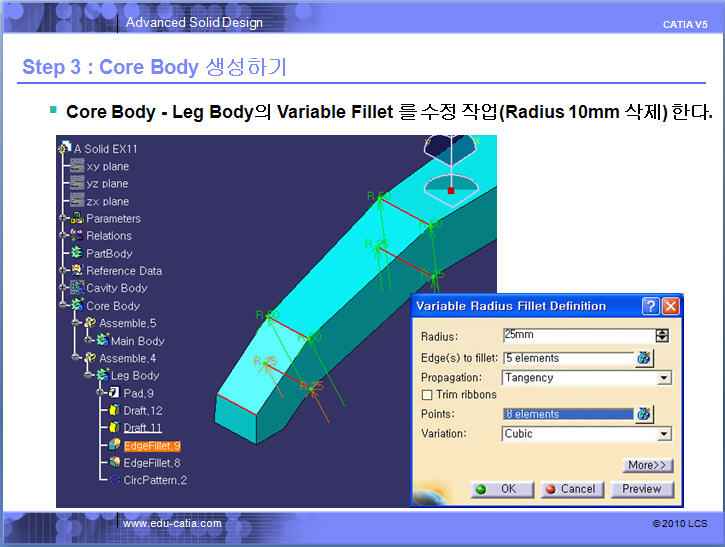Click the Edge(s) to fillet element list icon

coord(644,358)
